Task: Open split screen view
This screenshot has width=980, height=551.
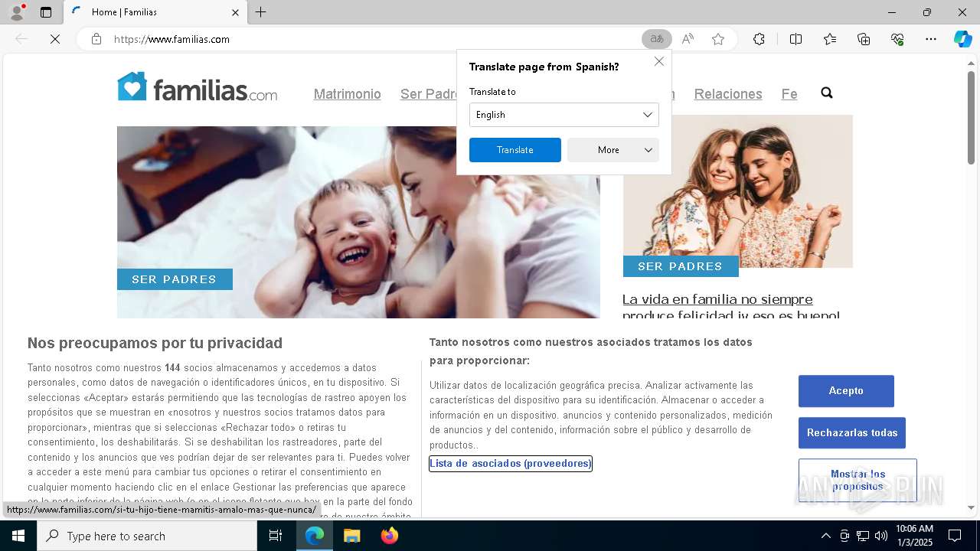Action: point(795,39)
